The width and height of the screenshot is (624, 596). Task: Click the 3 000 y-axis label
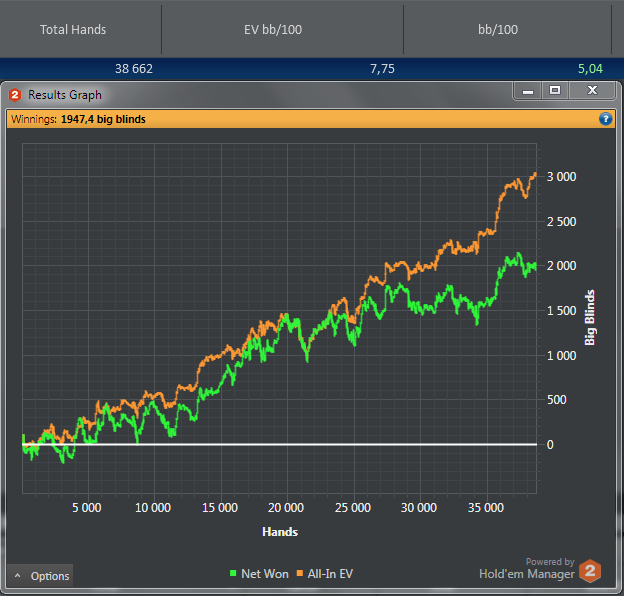coord(561,177)
